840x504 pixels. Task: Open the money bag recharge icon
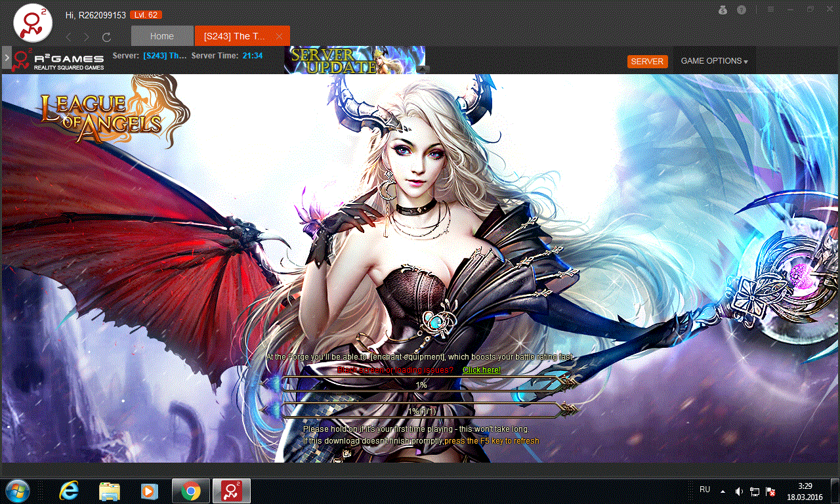pyautogui.click(x=723, y=10)
